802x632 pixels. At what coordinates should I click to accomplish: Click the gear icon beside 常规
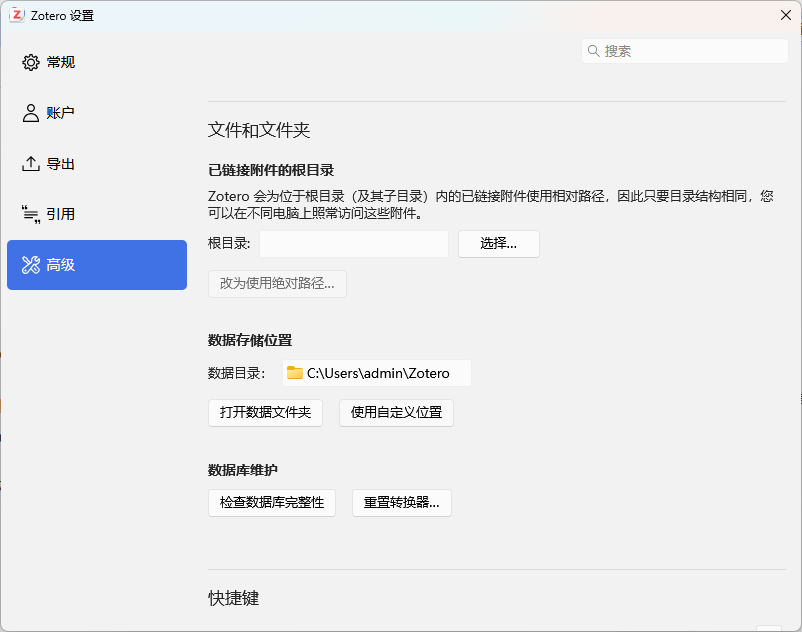31,62
